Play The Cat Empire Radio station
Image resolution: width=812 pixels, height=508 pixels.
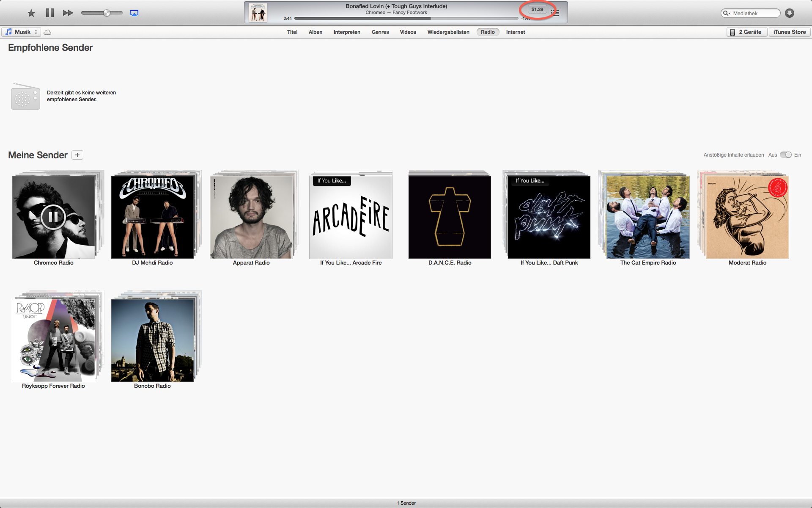coord(648,217)
